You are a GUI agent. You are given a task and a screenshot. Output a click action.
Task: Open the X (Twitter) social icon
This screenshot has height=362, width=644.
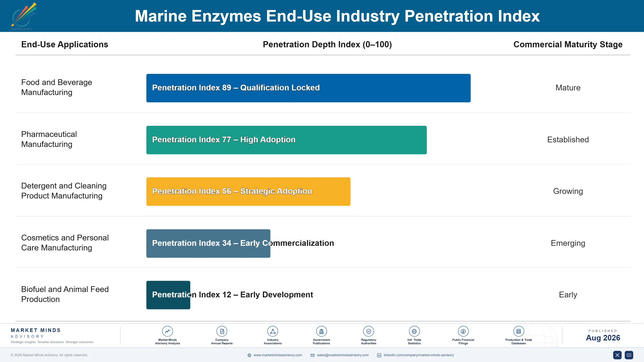(617, 355)
